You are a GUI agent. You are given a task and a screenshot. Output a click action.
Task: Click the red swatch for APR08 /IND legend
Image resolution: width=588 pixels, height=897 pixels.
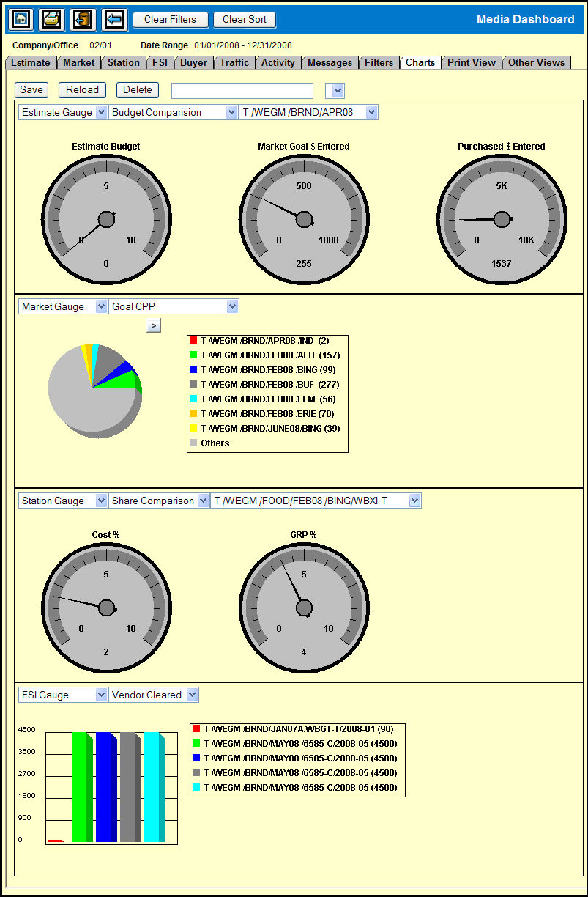[x=193, y=340]
